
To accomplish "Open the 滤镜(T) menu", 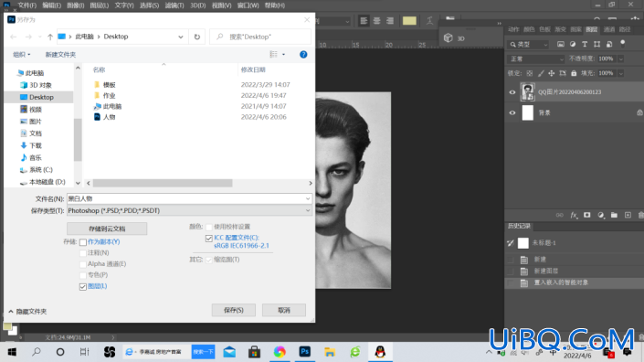I will 174,5.
